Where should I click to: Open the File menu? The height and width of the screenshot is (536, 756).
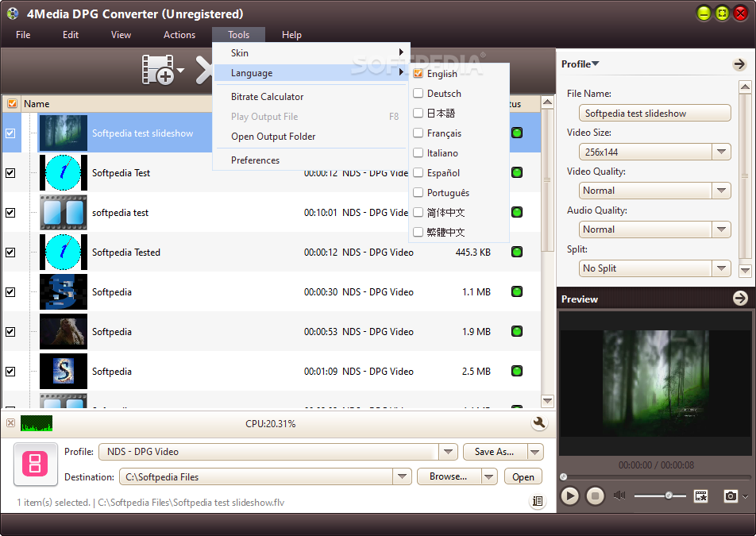tap(23, 35)
